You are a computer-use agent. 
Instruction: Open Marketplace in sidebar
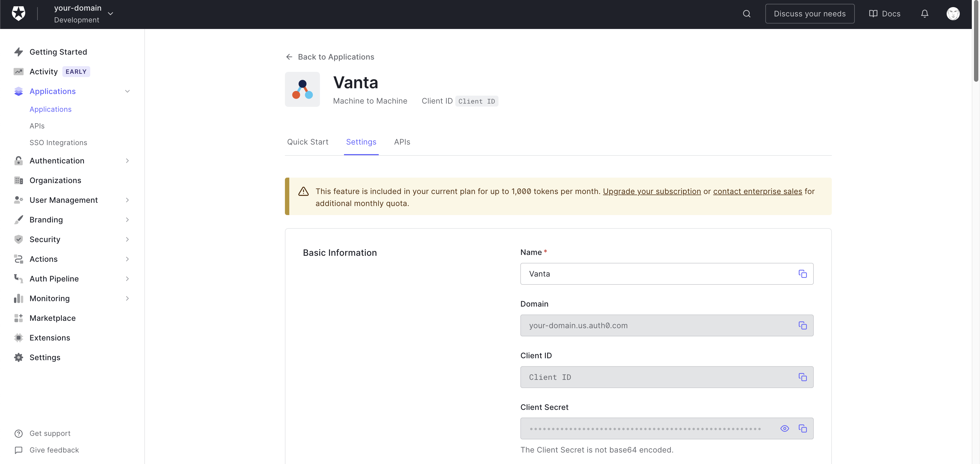coord(52,318)
